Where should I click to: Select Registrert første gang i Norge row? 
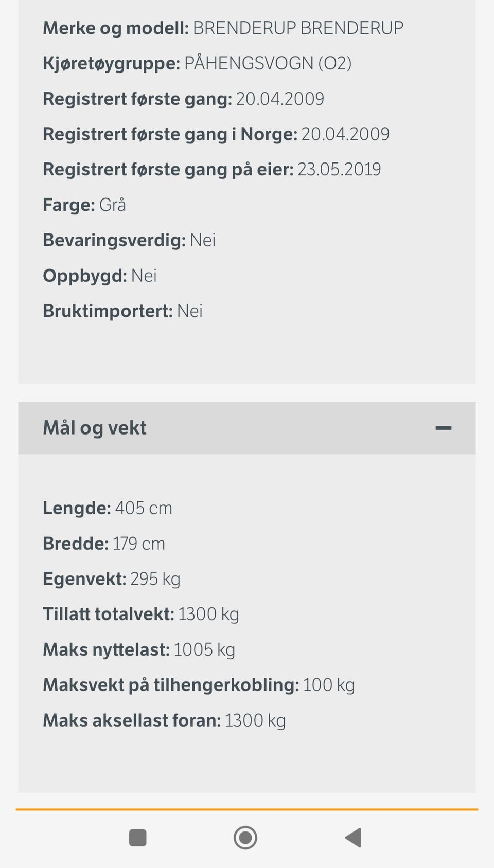[216, 134]
